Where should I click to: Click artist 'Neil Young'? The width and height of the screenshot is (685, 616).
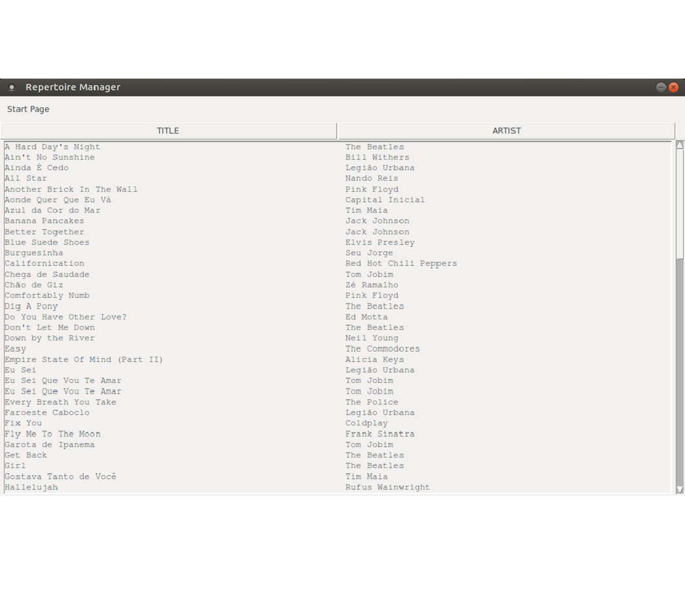coord(372,338)
